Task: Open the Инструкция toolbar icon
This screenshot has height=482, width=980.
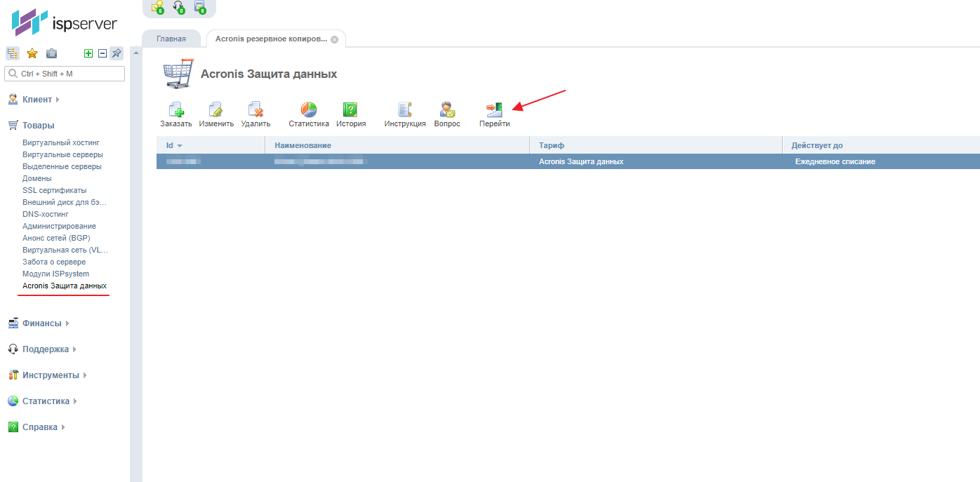Action: (x=405, y=109)
